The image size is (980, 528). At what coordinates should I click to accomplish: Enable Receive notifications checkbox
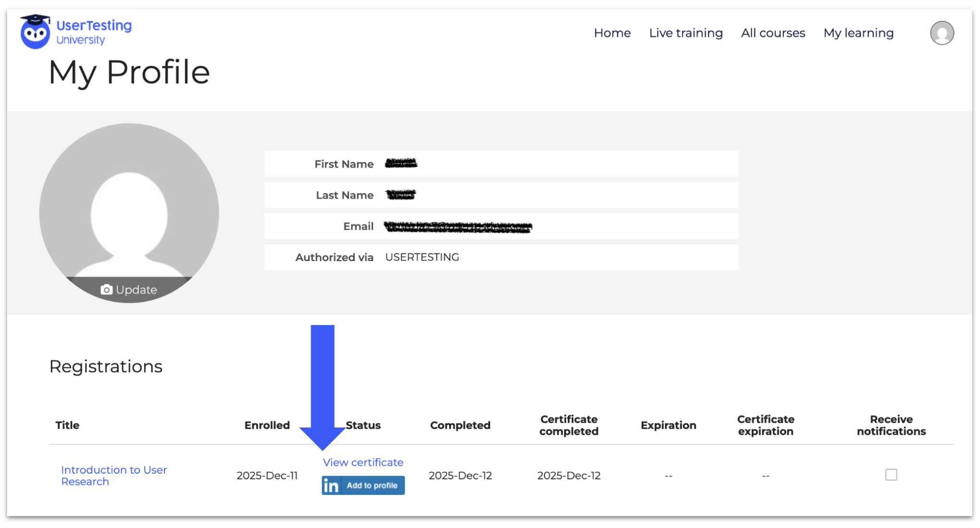pos(891,475)
